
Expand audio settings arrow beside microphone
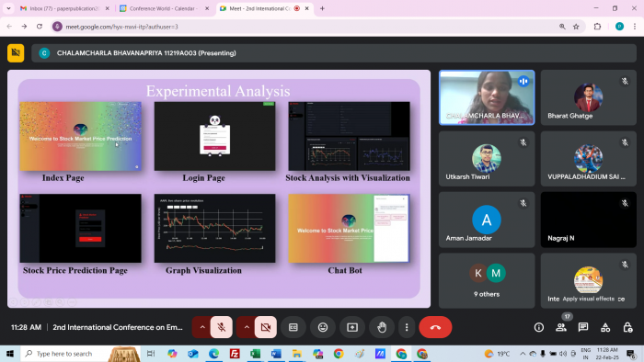point(202,327)
